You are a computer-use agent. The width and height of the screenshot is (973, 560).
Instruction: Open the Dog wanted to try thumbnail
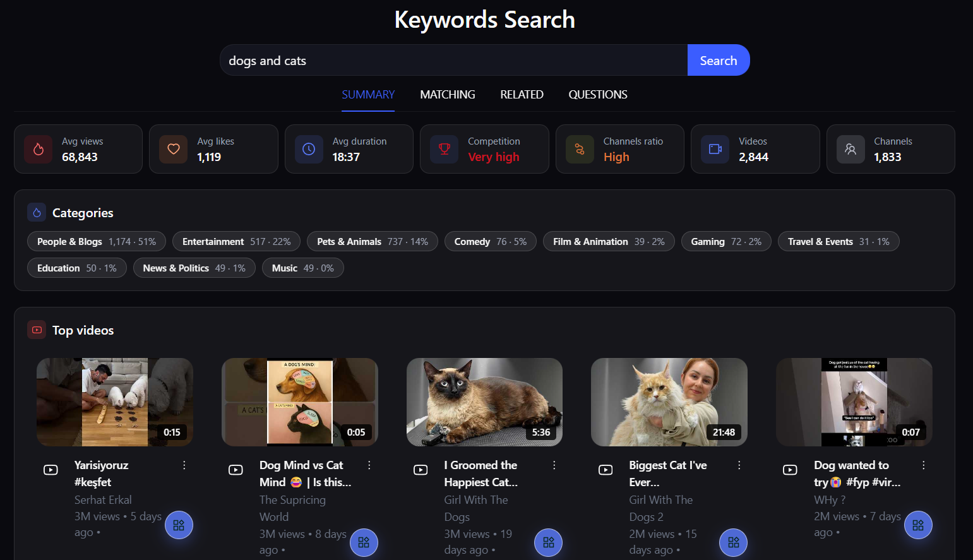(x=854, y=402)
